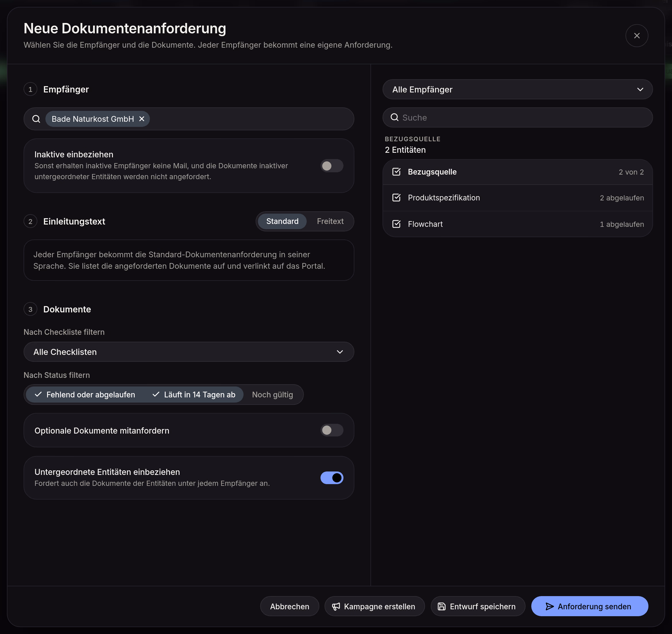
Task: Focus the Empfänger search field
Action: (x=189, y=119)
